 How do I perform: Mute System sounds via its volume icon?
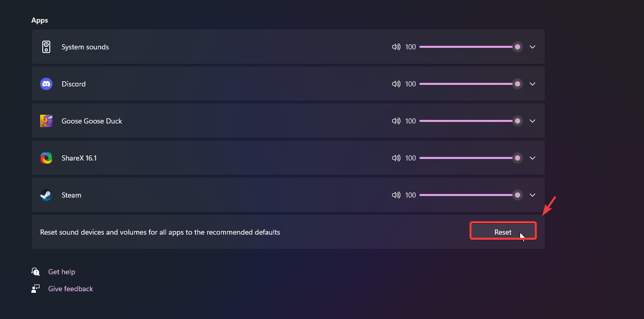pyautogui.click(x=396, y=47)
